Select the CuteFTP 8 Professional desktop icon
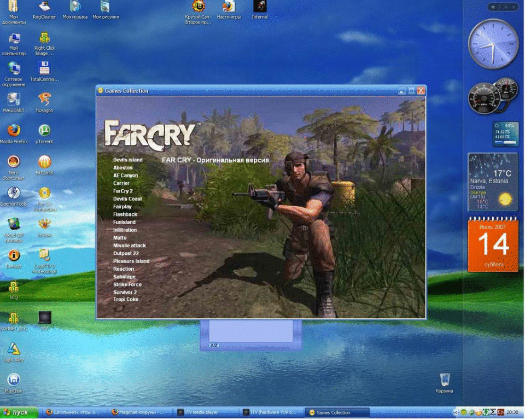 click(x=44, y=262)
